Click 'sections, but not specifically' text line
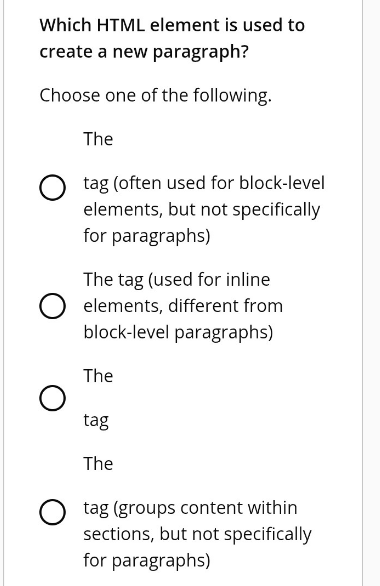This screenshot has width=380, height=586. pos(197,534)
